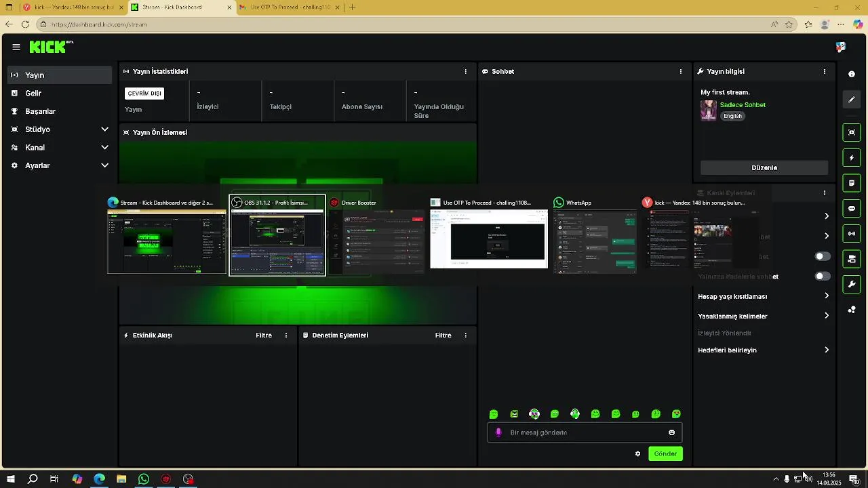
Task: Open OBS Studio from the taskbar
Action: tap(189, 479)
